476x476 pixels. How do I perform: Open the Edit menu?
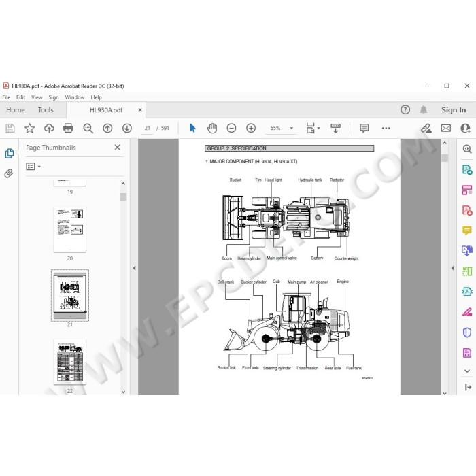point(20,97)
